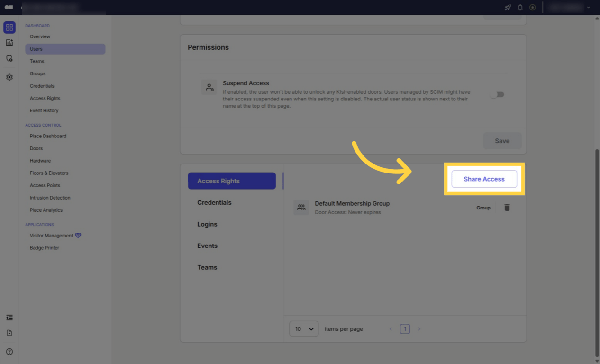Switch to the Logins tab
The image size is (600, 364).
pos(207,224)
